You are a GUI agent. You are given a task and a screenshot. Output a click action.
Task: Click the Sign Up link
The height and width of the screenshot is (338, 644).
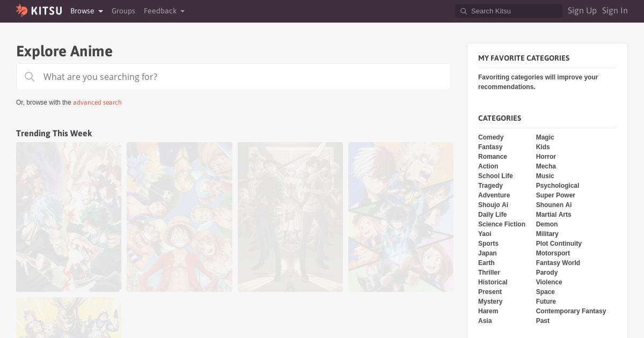(582, 11)
